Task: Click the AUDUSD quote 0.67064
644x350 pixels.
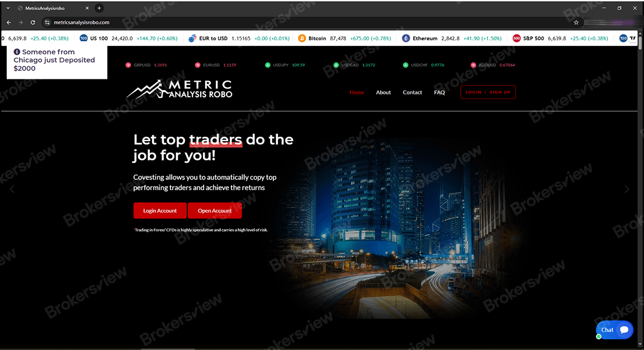Action: point(507,65)
